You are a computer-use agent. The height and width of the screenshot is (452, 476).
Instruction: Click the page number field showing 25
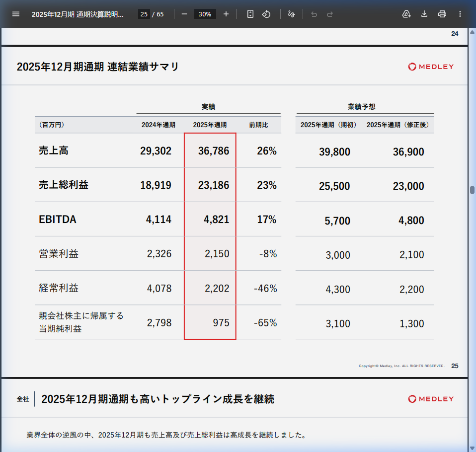click(x=144, y=14)
